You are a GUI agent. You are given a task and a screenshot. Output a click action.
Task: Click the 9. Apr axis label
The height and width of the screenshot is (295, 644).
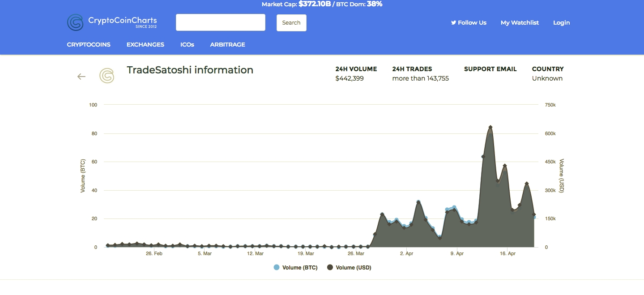[x=457, y=253]
